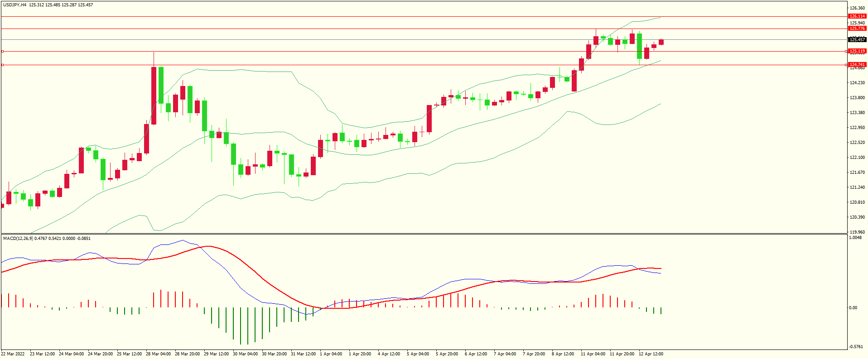Image resolution: width=868 pixels, height=359 pixels.
Task: Click the 23 Mar 12:00 time label
Action: pyautogui.click(x=42, y=354)
